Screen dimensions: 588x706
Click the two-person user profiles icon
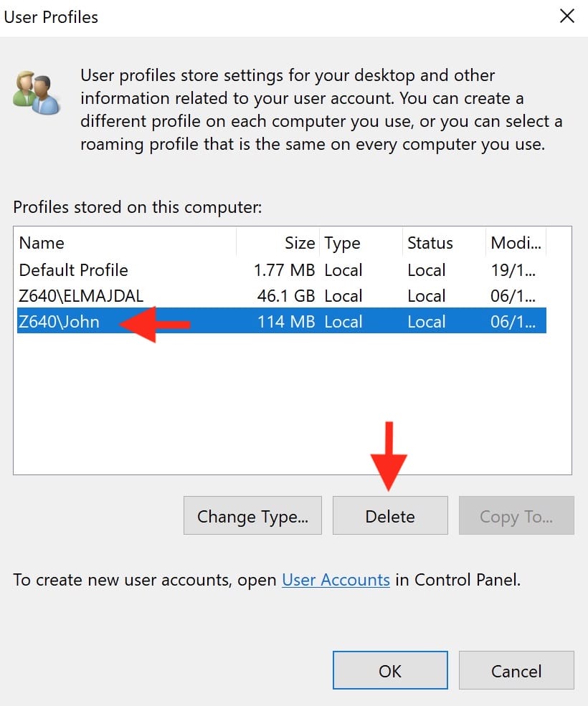pyautogui.click(x=36, y=91)
